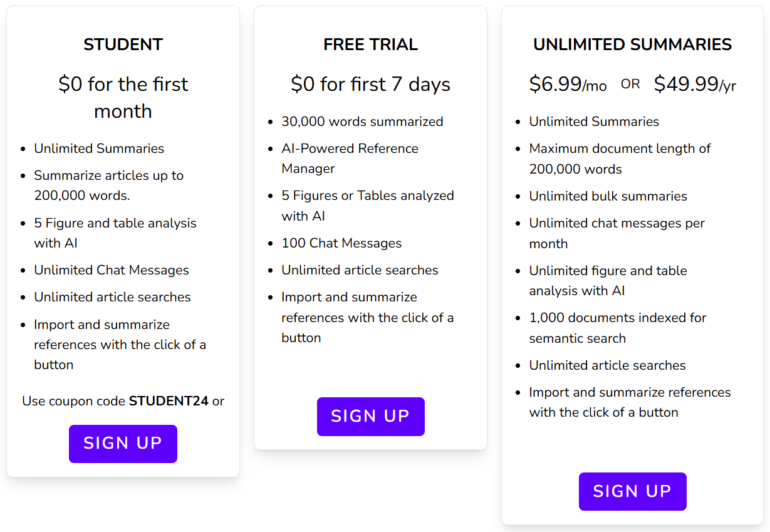Click the STUDENT plan heading
Screen dimensions: 770x532
[x=123, y=44]
